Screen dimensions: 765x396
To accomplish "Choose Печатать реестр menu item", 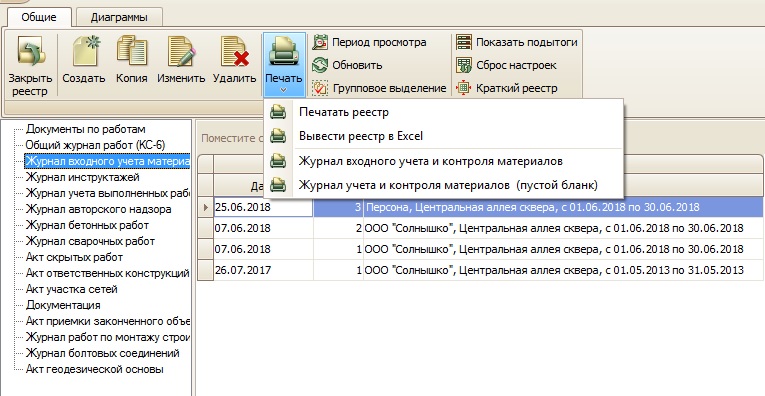I will (x=443, y=112).
